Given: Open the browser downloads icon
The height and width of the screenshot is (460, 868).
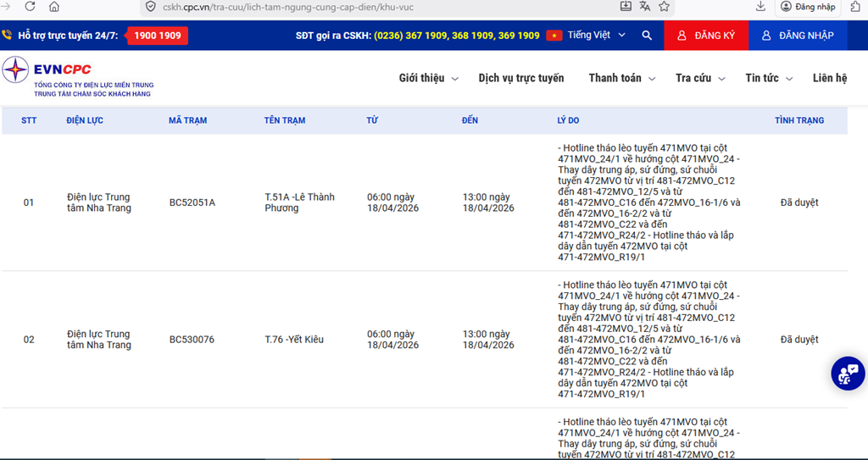Looking at the screenshot, I should (x=760, y=7).
